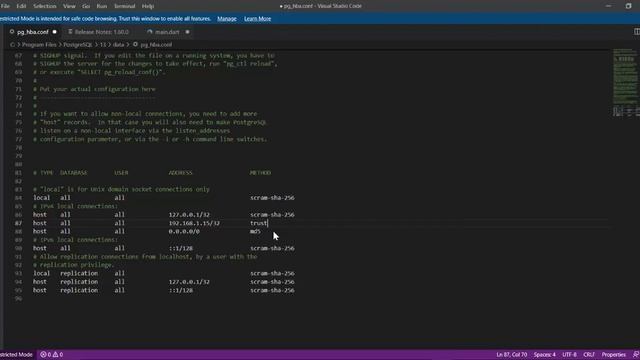Click the split editor icon

click(637, 32)
